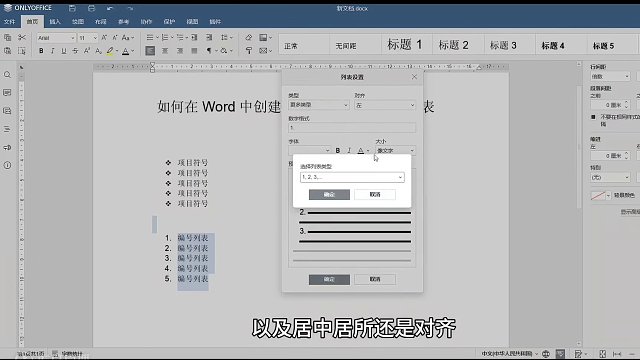Align paragraph left
Screen dimensions: 640x360
click(150, 51)
